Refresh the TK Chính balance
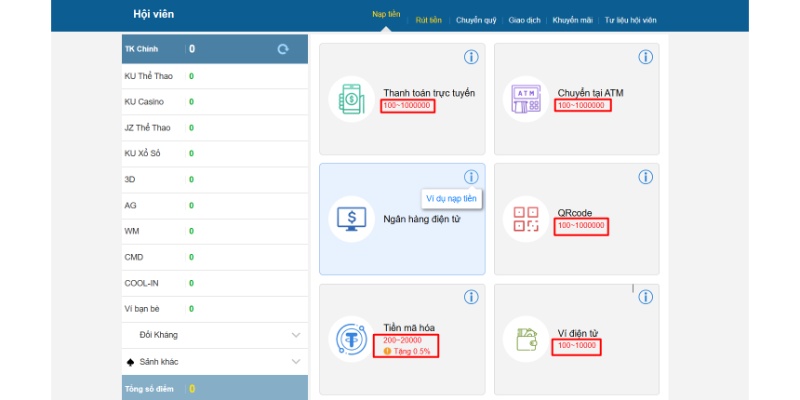 point(283,49)
